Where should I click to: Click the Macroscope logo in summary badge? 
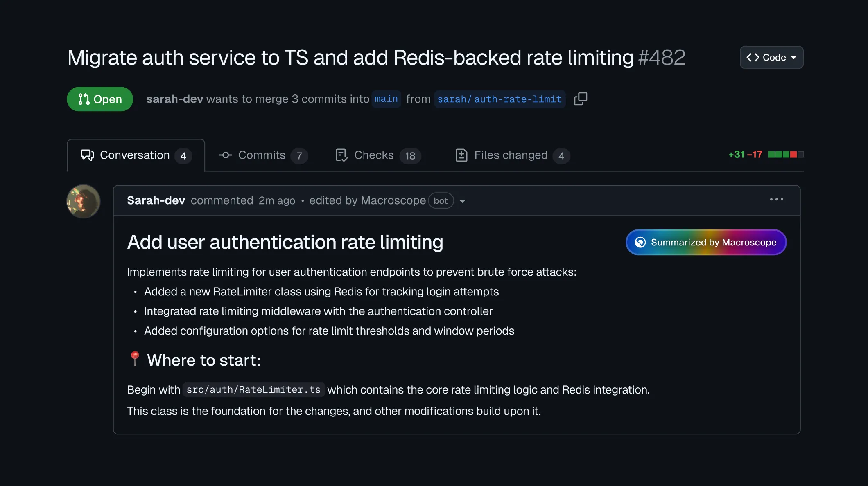pos(640,242)
